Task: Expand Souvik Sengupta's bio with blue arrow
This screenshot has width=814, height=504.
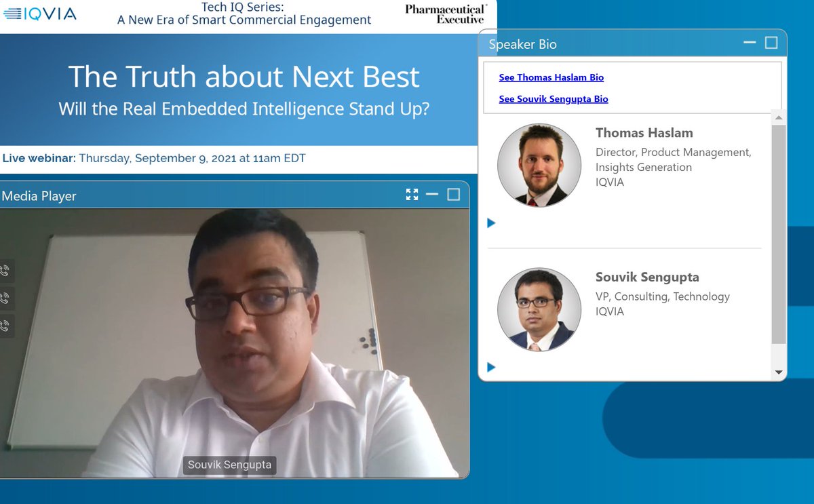Action: click(x=492, y=368)
